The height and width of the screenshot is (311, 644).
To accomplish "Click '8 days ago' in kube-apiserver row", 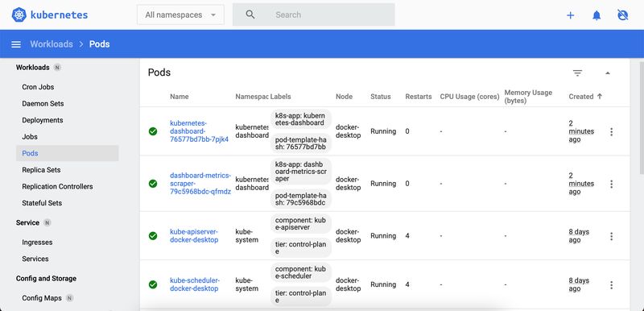I will pyautogui.click(x=579, y=236).
